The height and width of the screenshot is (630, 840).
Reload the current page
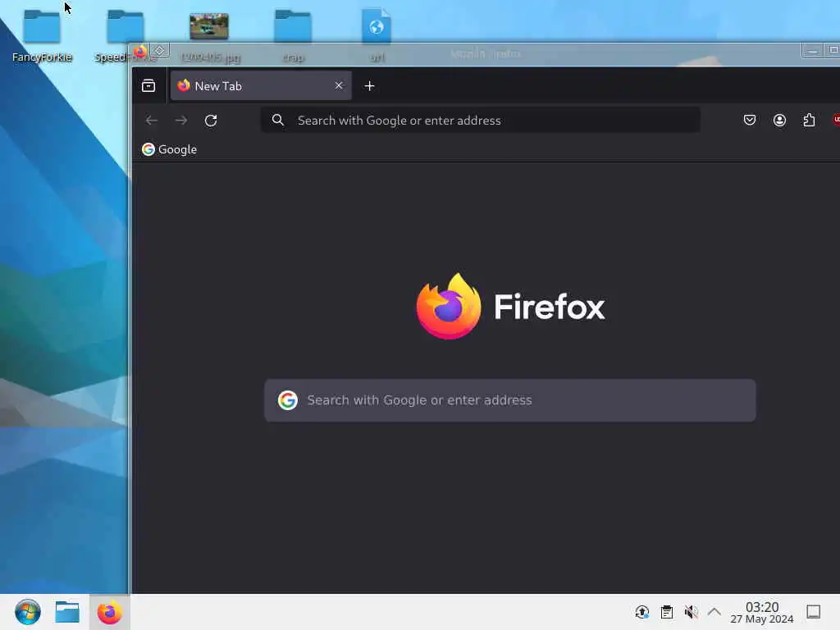click(x=211, y=121)
